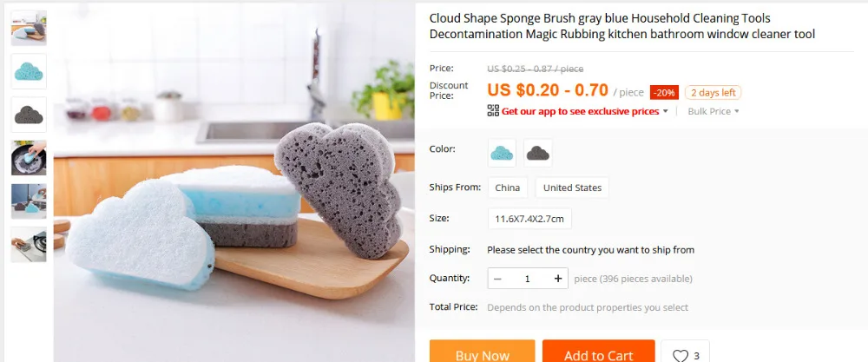Choose China as the ships-from option

point(508,188)
